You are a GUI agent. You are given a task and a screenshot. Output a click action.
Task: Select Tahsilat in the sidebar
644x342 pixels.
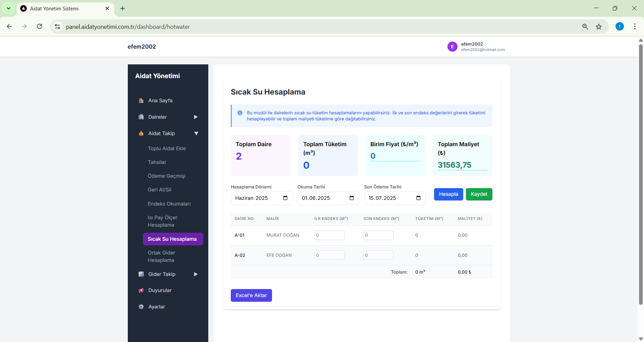point(157,162)
